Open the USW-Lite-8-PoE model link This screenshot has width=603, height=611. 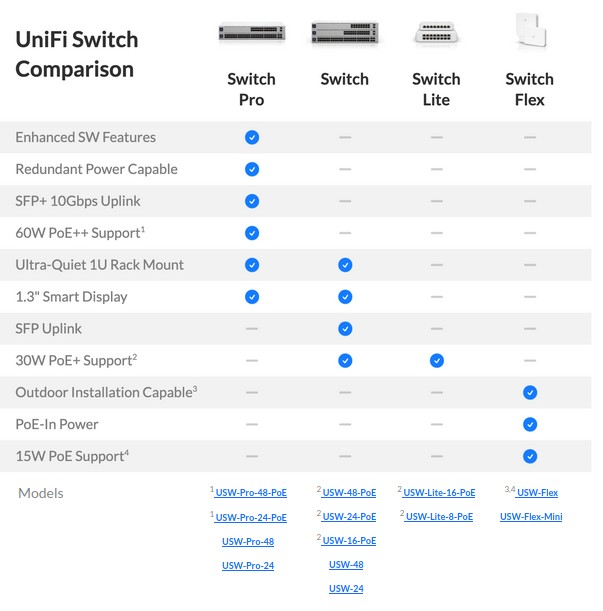coord(439,517)
